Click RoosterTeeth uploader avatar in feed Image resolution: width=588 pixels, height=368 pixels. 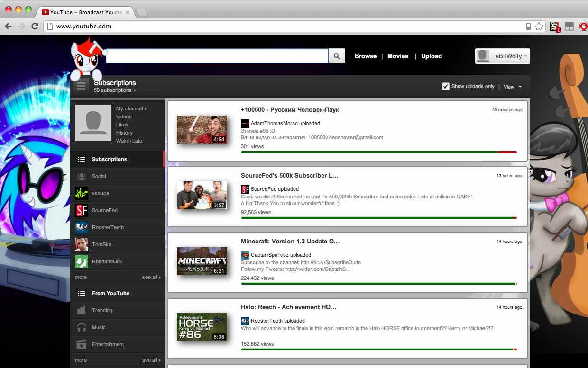coord(245,321)
